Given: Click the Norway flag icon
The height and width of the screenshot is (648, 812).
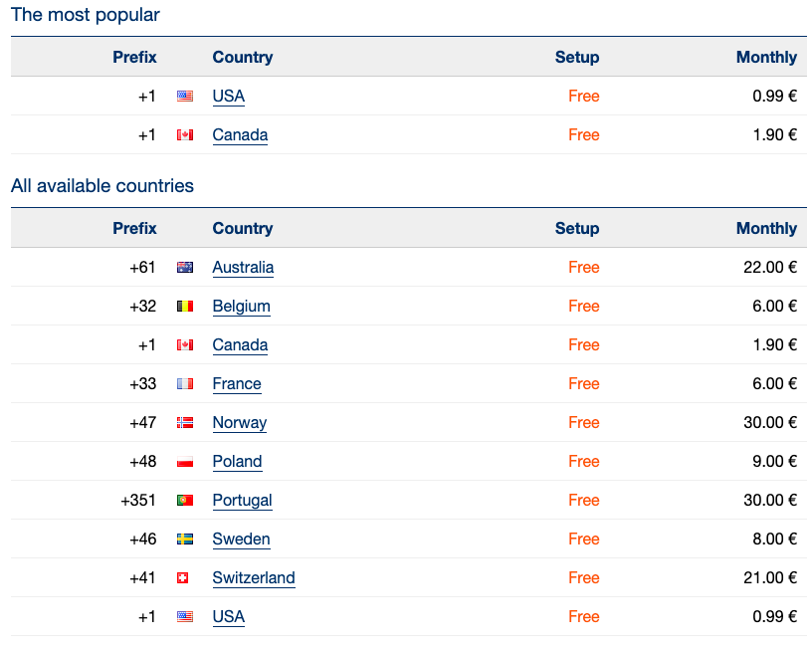Looking at the screenshot, I should pyautogui.click(x=185, y=423).
